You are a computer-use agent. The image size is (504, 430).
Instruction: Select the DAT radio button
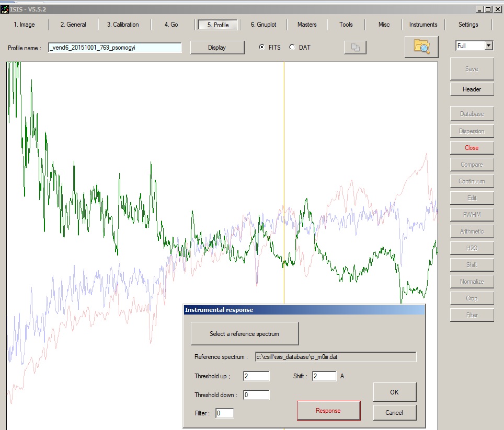point(292,47)
